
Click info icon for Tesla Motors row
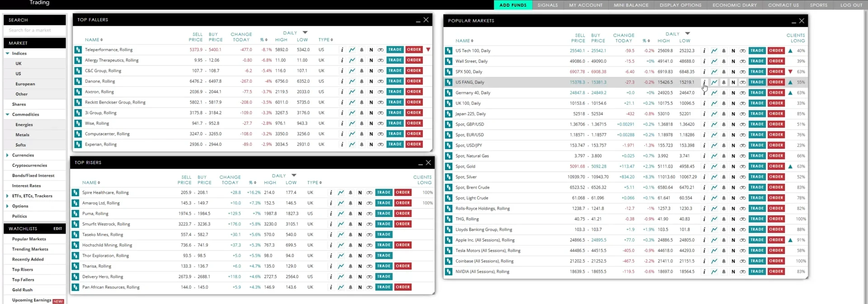pos(704,251)
